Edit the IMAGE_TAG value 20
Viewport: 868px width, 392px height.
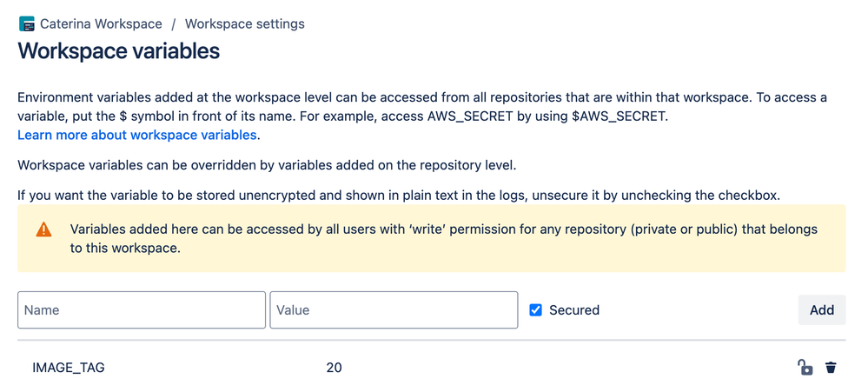click(x=334, y=368)
